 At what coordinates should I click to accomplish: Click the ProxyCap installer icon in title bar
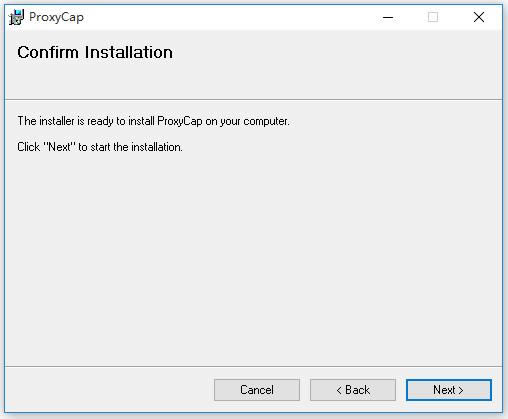(x=16, y=17)
